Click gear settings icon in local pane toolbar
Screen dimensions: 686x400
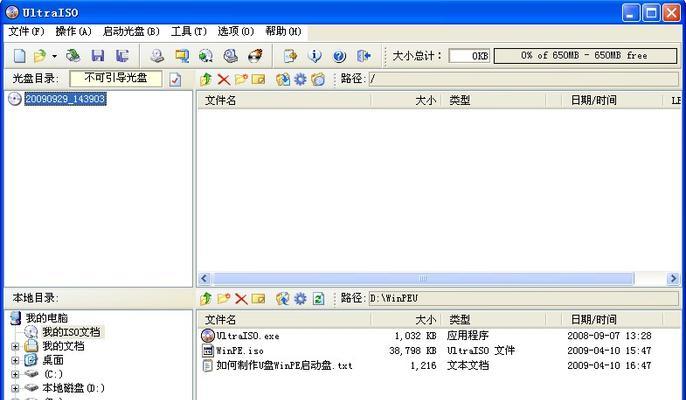click(x=300, y=299)
